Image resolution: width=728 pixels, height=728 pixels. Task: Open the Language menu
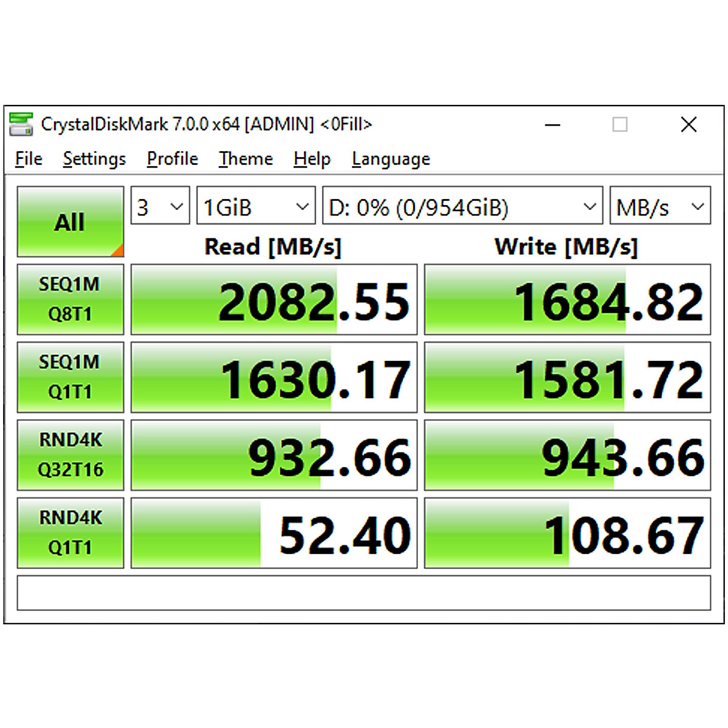[391, 159]
